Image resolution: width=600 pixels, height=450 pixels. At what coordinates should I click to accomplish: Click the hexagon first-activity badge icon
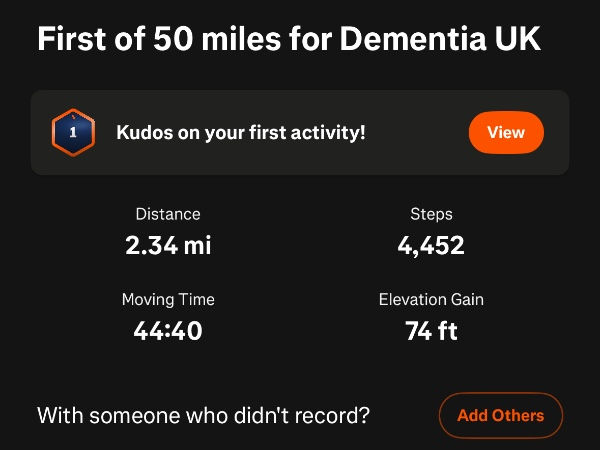pyautogui.click(x=72, y=131)
